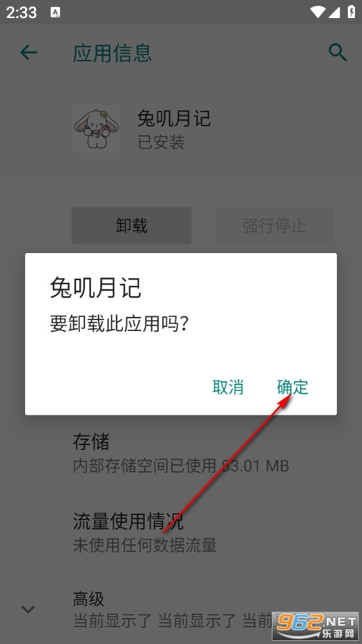Screen dimensions: 362x644
Task: Tap the dialog title 兔叽月记
Action: 96,287
